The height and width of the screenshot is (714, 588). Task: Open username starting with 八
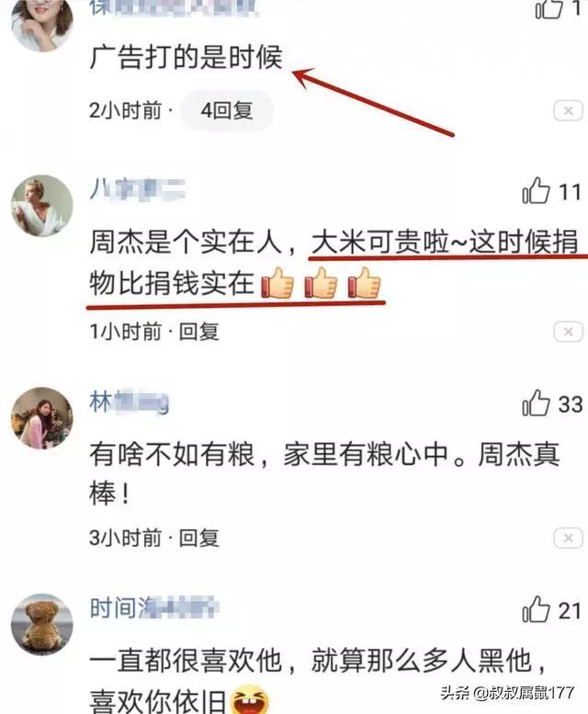pos(138,189)
